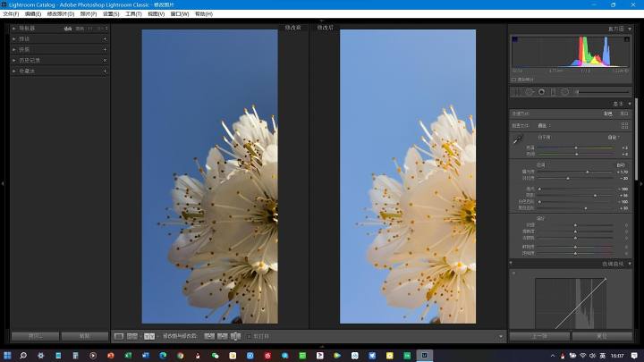Enable the 软打样 soft proofing checkbox

pos(249,336)
